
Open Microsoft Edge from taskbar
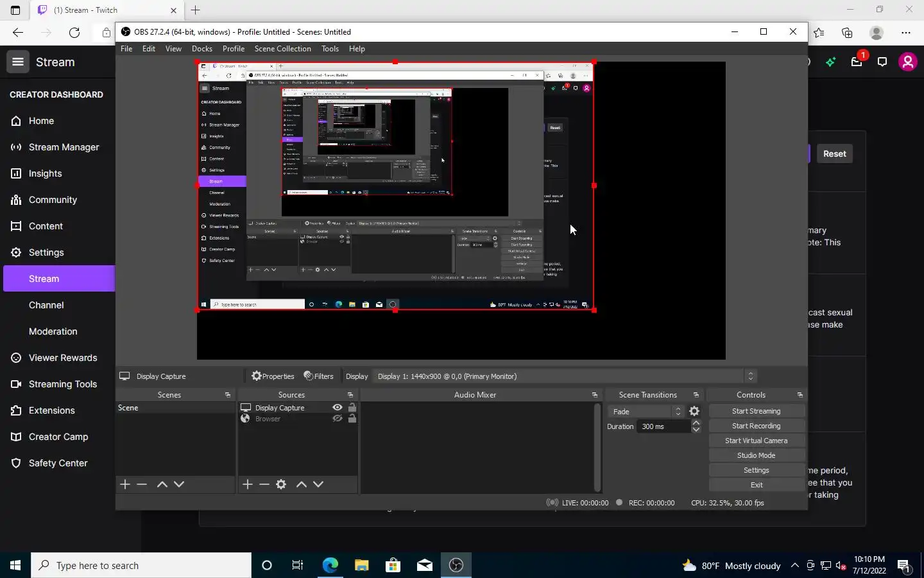tap(330, 565)
